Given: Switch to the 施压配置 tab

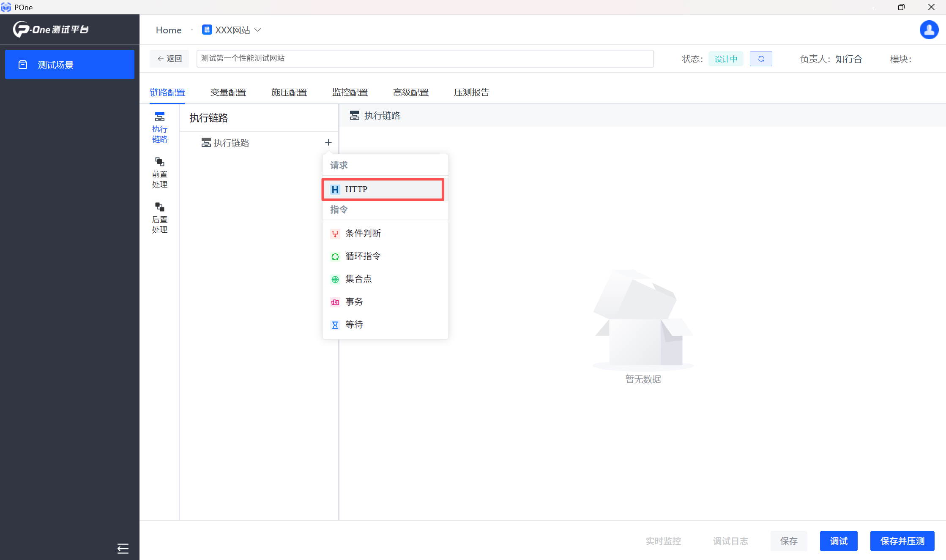Looking at the screenshot, I should [289, 92].
